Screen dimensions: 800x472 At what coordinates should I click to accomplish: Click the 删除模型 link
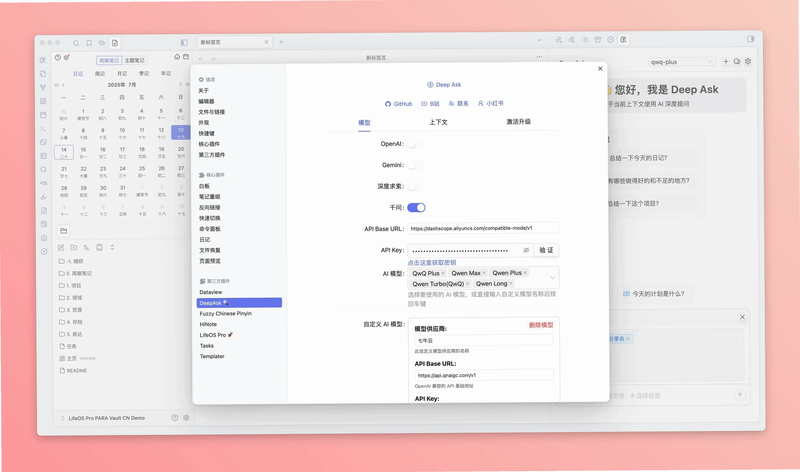point(541,325)
